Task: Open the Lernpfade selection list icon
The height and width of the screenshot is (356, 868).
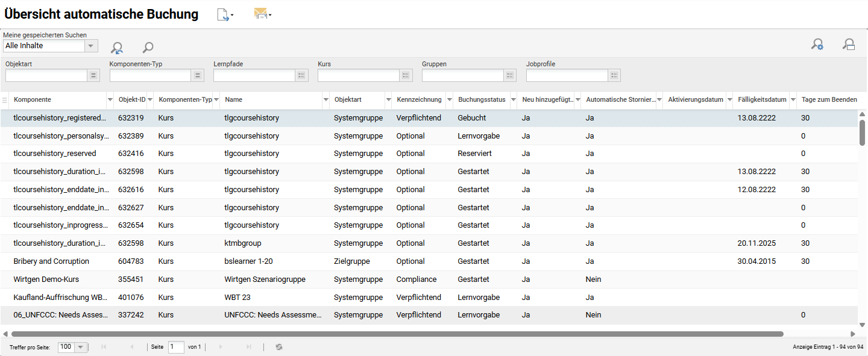Action: [302, 75]
